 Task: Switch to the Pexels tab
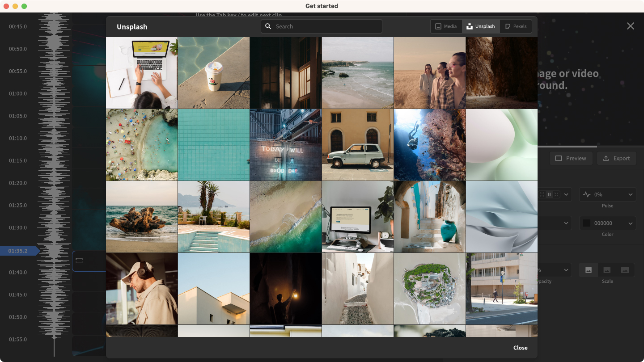point(516,26)
